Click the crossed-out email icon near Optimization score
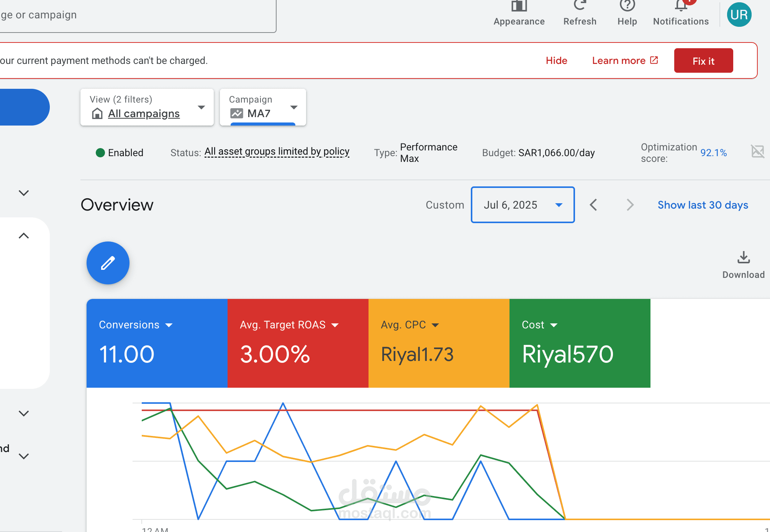Screen dimensions: 770x532 point(757,152)
